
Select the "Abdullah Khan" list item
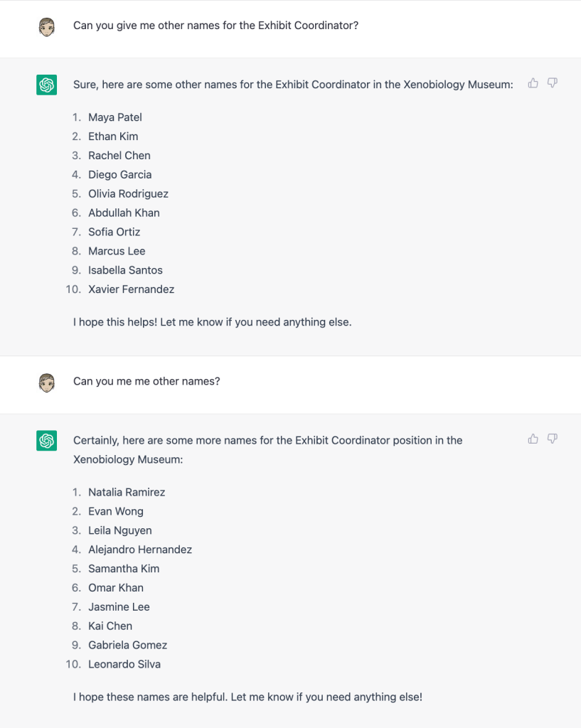[x=124, y=213]
